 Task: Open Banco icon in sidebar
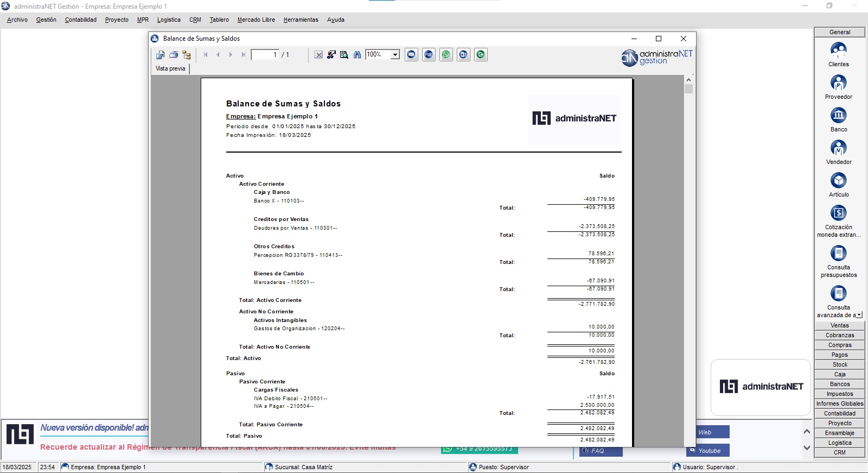(839, 119)
